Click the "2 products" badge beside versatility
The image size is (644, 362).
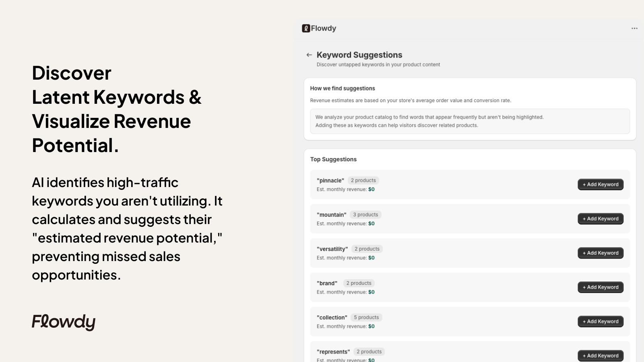click(367, 249)
